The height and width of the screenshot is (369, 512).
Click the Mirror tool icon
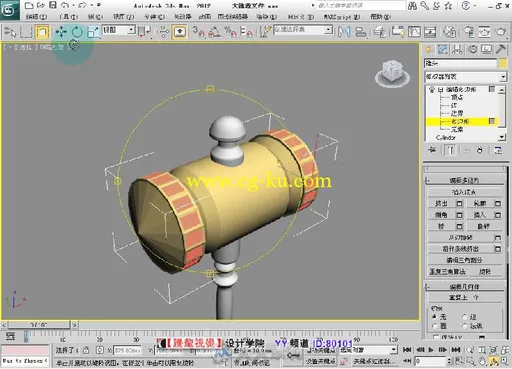click(x=344, y=32)
